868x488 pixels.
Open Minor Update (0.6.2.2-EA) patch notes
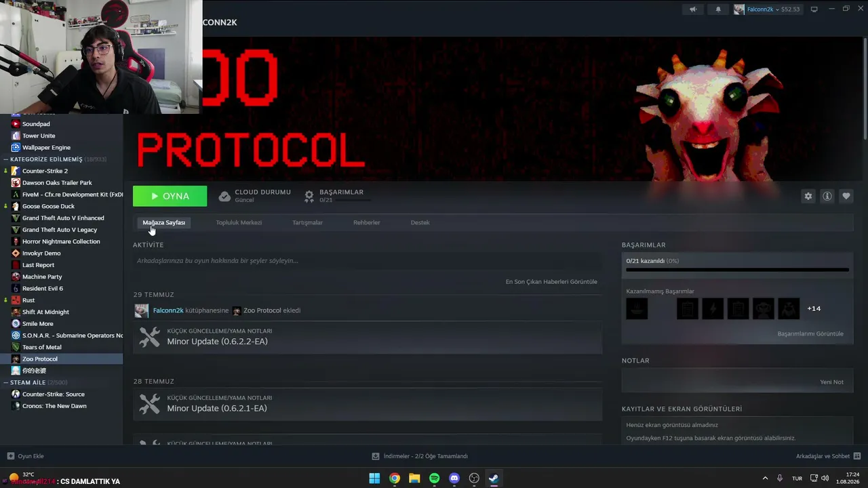368,337
